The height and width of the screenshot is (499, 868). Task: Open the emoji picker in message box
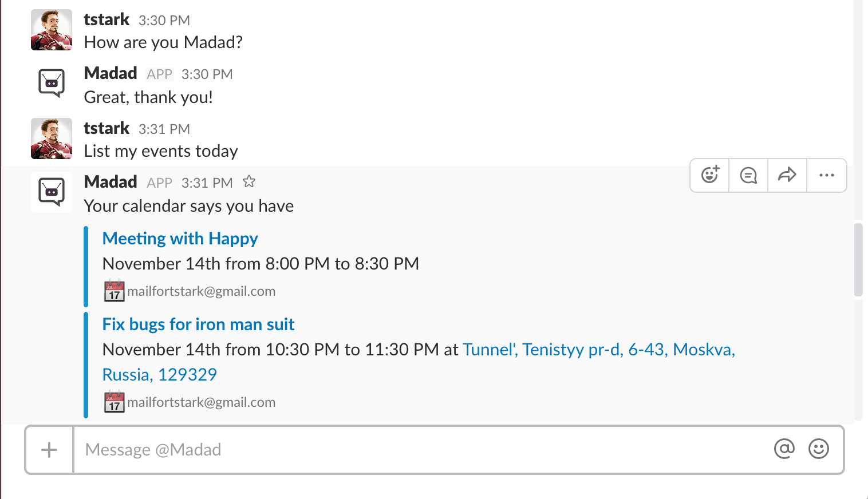pyautogui.click(x=819, y=449)
